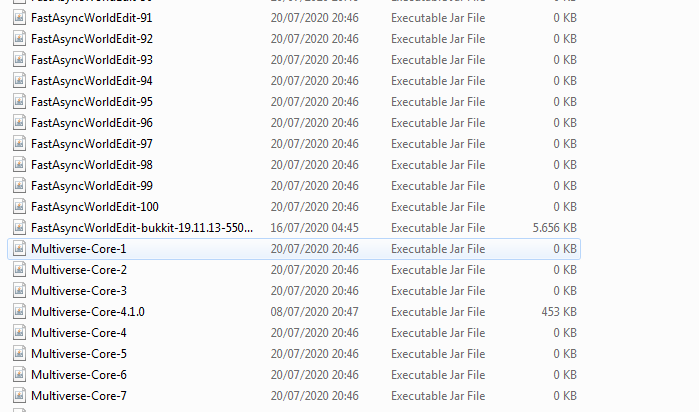Click the jar icon beside FastAsyncWorldEdit-98

(19, 165)
